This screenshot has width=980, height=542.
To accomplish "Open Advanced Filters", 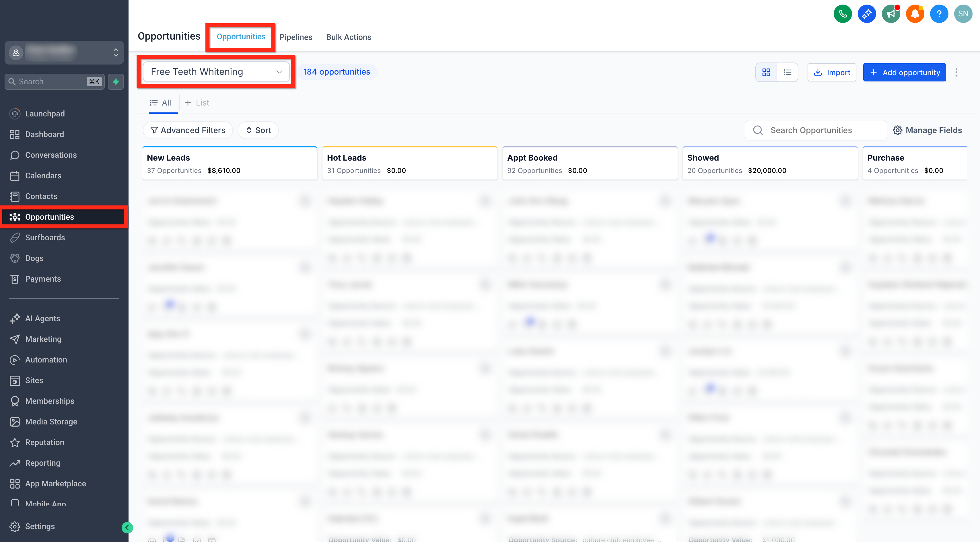I will pos(188,130).
